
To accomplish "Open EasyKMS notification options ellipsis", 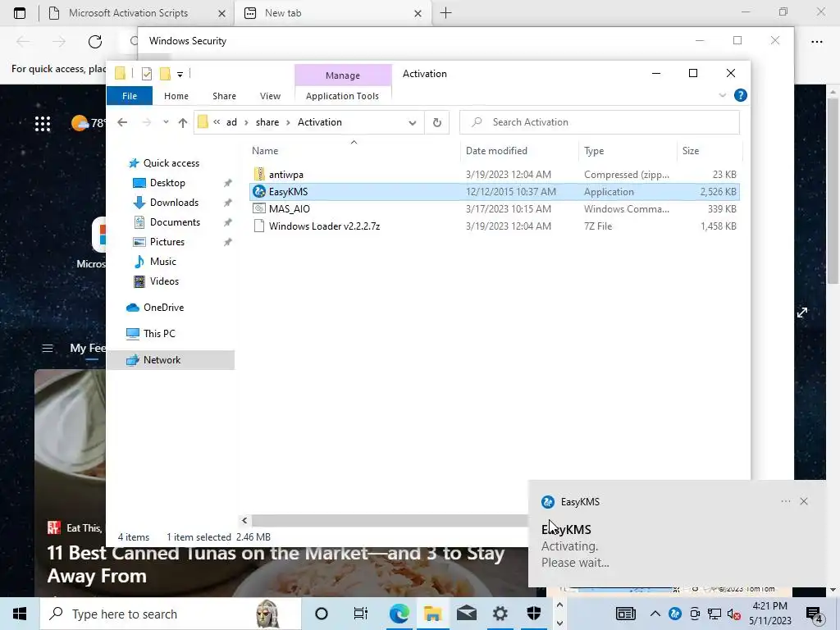I will point(785,501).
